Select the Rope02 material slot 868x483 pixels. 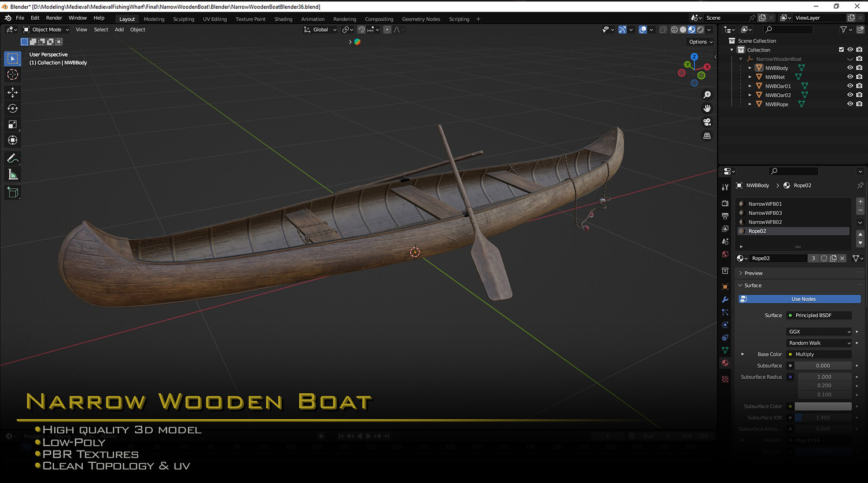point(793,231)
